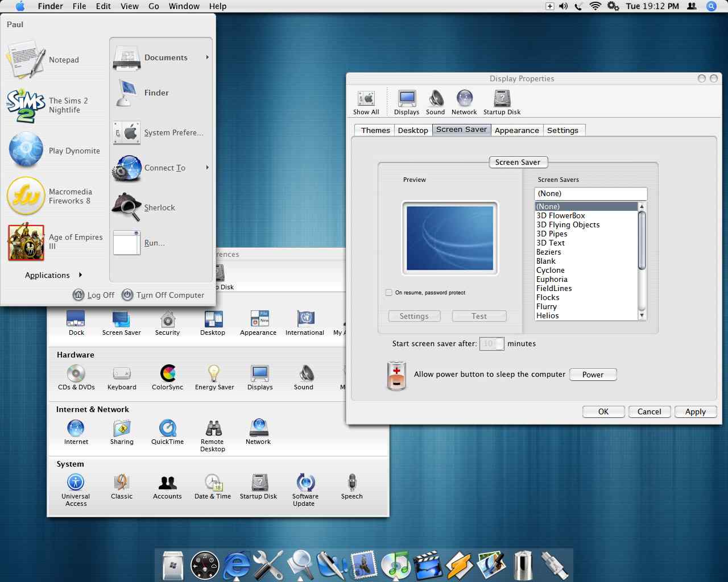Click Log Off button
728x582 pixels.
pos(94,295)
